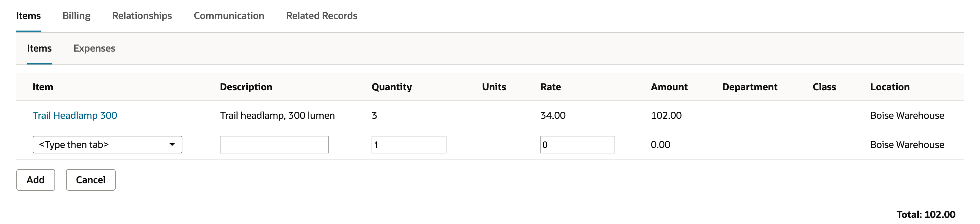Go to the Related Records tab
980x224 pixels.
point(322,16)
